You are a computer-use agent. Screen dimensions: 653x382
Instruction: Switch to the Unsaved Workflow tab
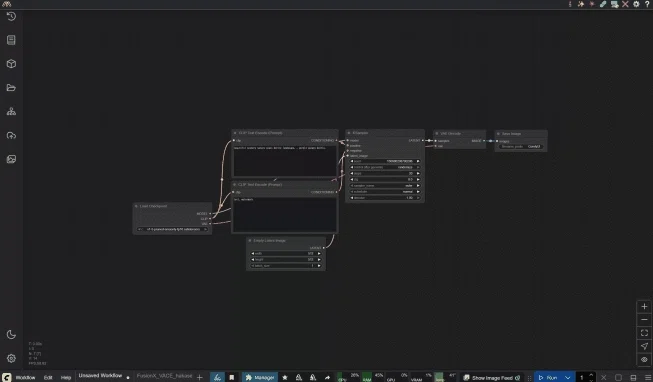click(x=100, y=376)
